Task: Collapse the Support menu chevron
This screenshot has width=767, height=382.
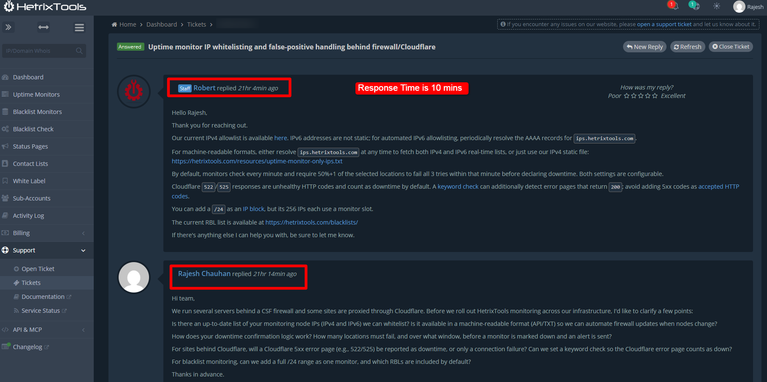Action: click(83, 250)
